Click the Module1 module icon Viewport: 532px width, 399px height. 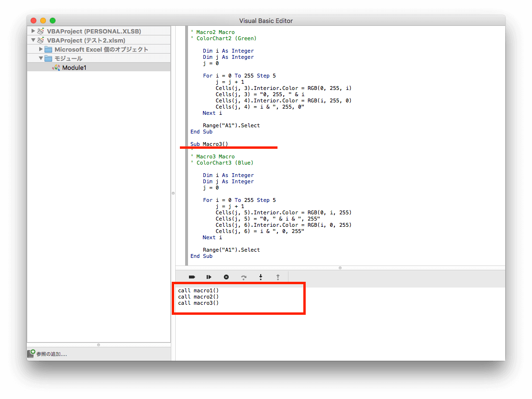pyautogui.click(x=56, y=67)
